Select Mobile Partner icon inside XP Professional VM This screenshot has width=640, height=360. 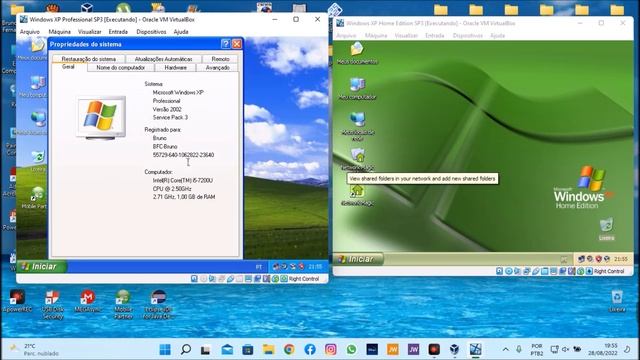[x=36, y=198]
